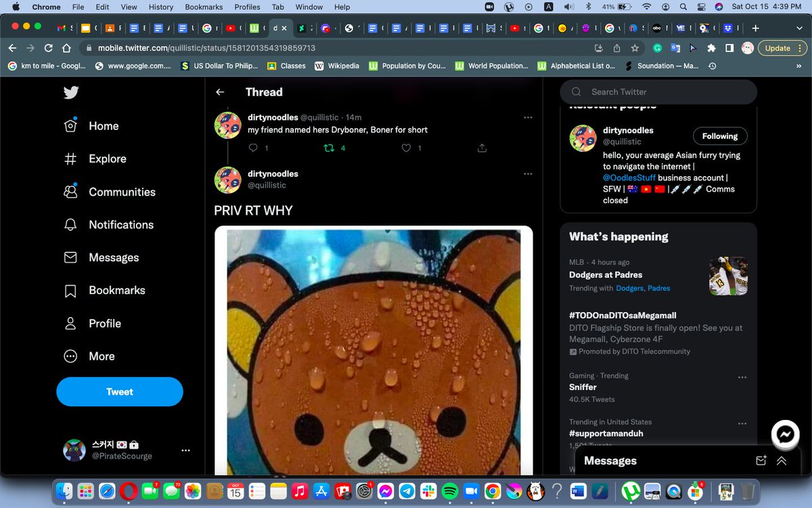Image resolution: width=812 pixels, height=508 pixels.
Task: Open Messages from left sidebar
Action: [101, 257]
